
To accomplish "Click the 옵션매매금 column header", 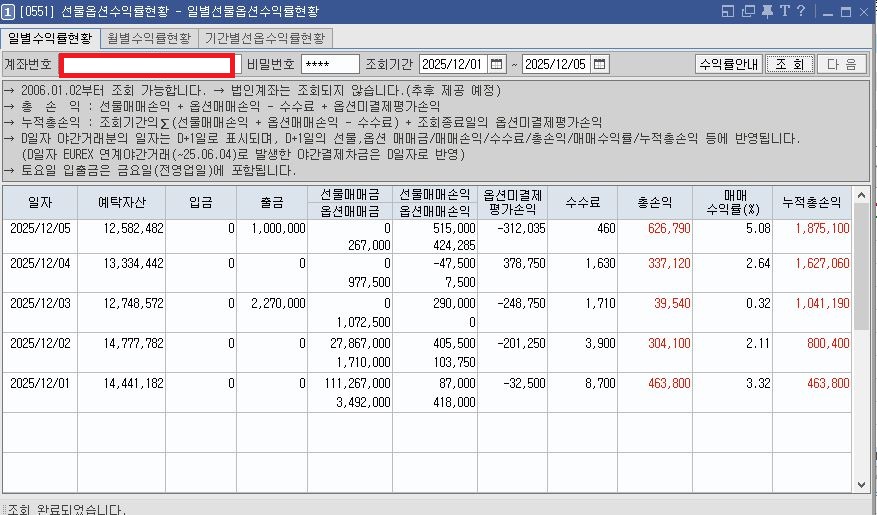I will [x=350, y=211].
